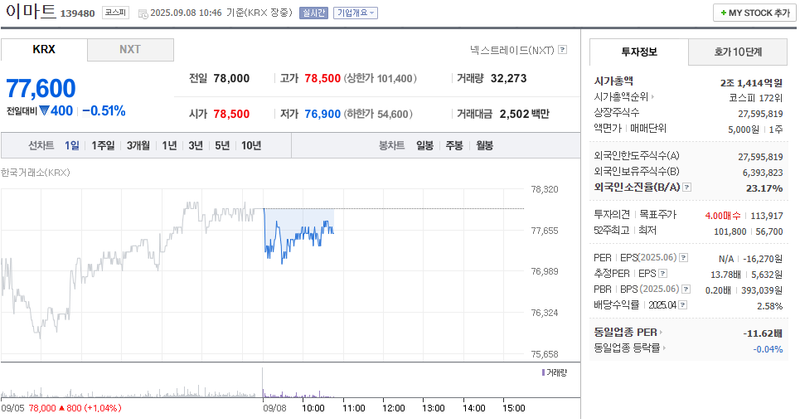Click help icon beside 외국인소진율(B/A)
The height and width of the screenshot is (419, 800).
(687, 187)
